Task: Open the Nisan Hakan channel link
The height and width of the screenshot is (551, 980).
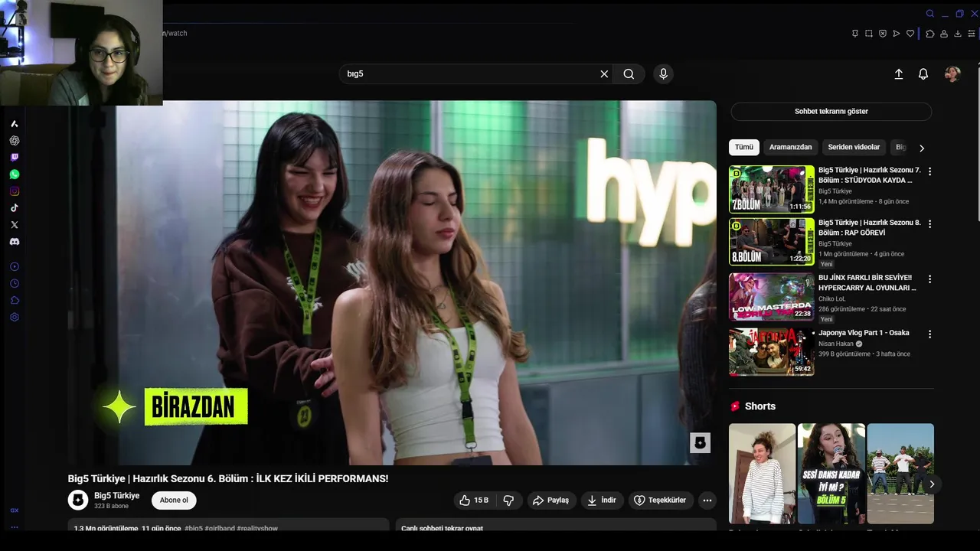Action: pyautogui.click(x=835, y=344)
